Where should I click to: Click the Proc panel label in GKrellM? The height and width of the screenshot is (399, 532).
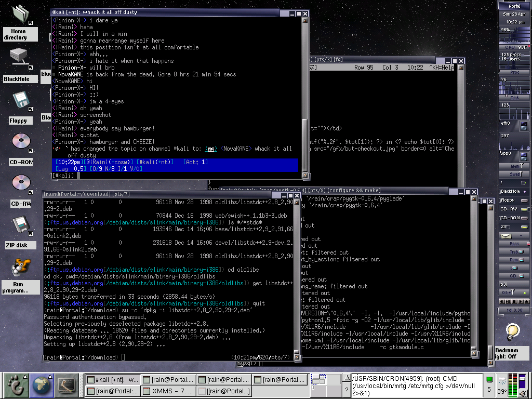[514, 72]
